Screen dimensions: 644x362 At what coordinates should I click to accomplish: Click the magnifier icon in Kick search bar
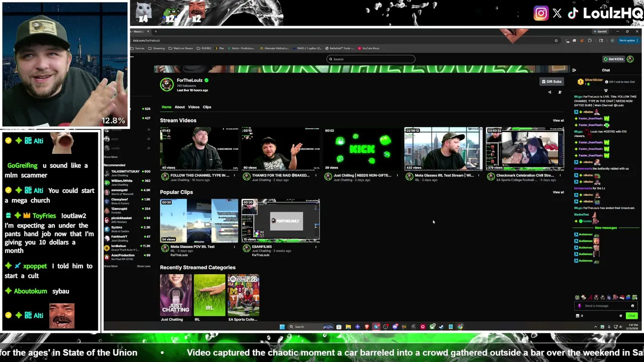331,59
